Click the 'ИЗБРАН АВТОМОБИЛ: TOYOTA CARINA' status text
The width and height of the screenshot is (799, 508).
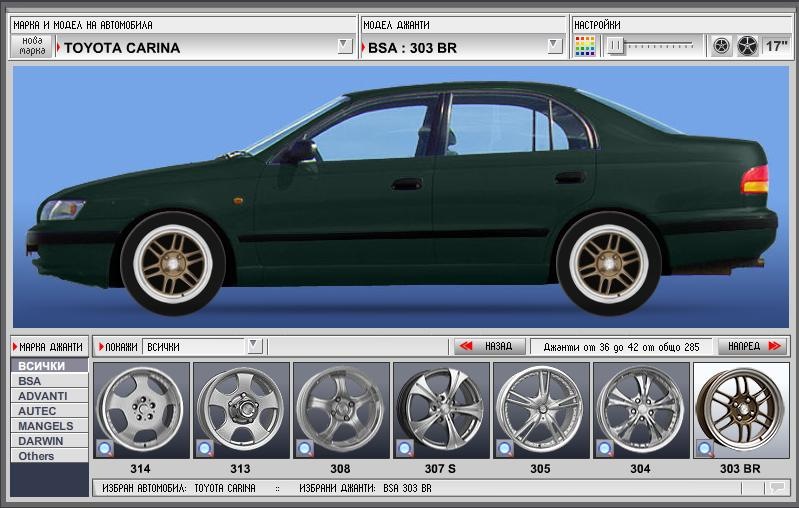point(178,488)
